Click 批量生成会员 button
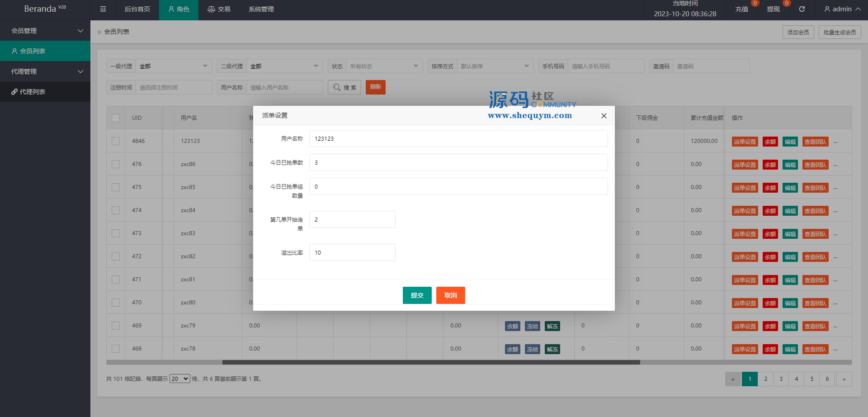868x417 pixels. (840, 32)
